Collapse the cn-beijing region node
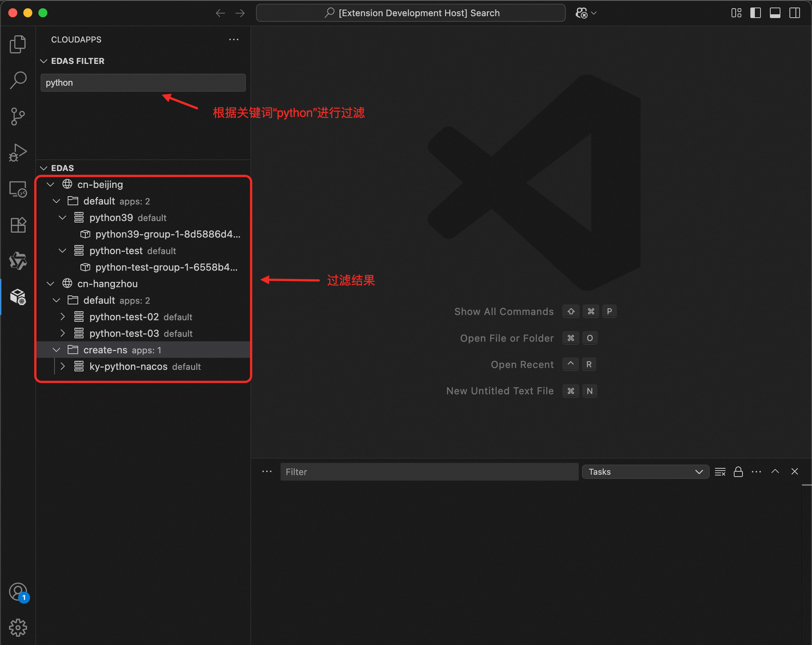 click(50, 185)
